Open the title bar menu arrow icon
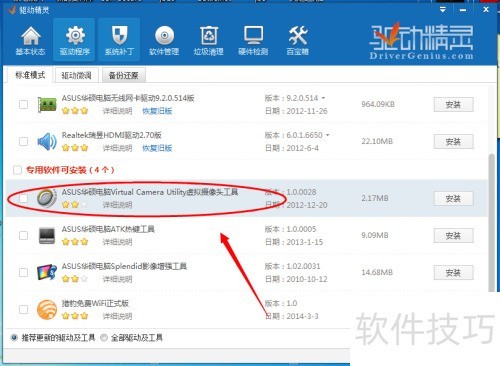Screen dimensions: 500x366 (443, 10)
